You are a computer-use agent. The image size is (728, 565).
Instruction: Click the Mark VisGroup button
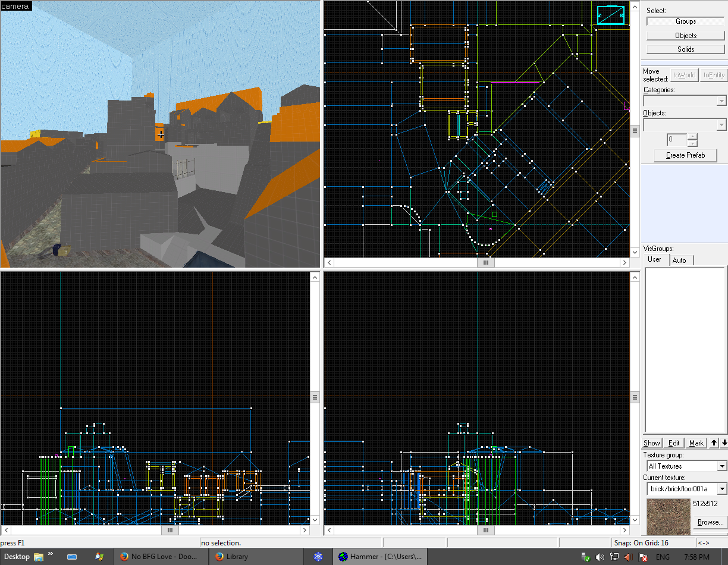pyautogui.click(x=696, y=443)
